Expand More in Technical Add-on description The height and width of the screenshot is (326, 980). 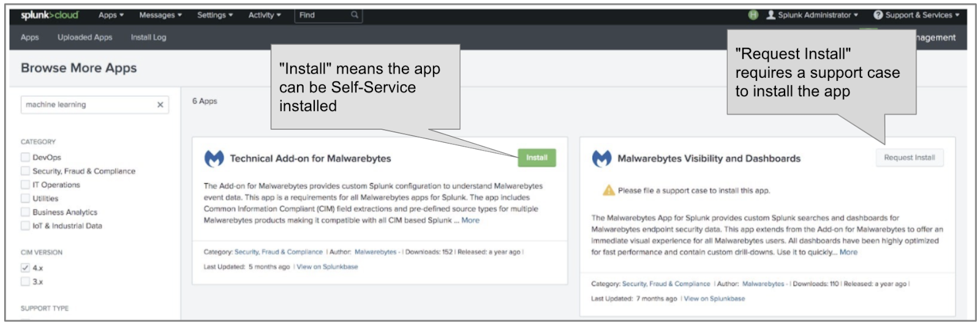coord(470,220)
